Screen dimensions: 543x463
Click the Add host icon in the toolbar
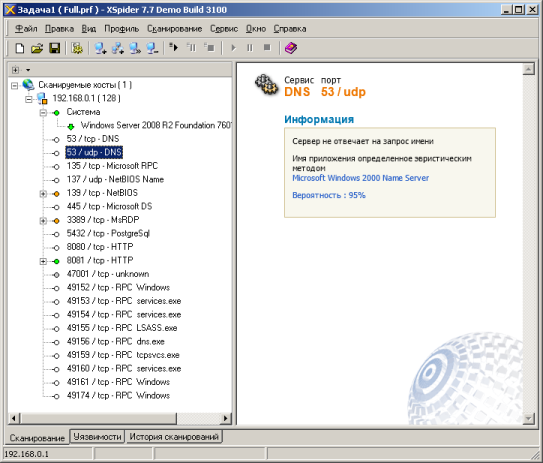tap(100, 48)
